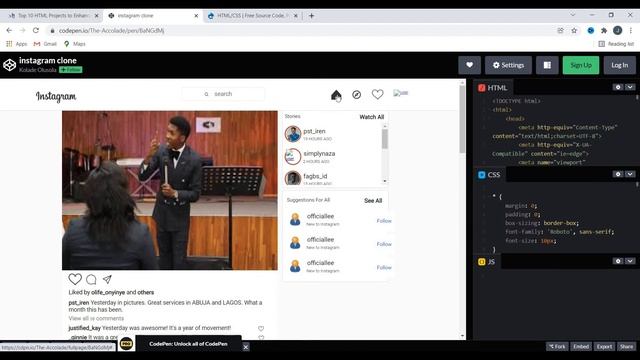The image size is (640, 360).
Task: Open CSS editor settings gear
Action: coord(618,174)
